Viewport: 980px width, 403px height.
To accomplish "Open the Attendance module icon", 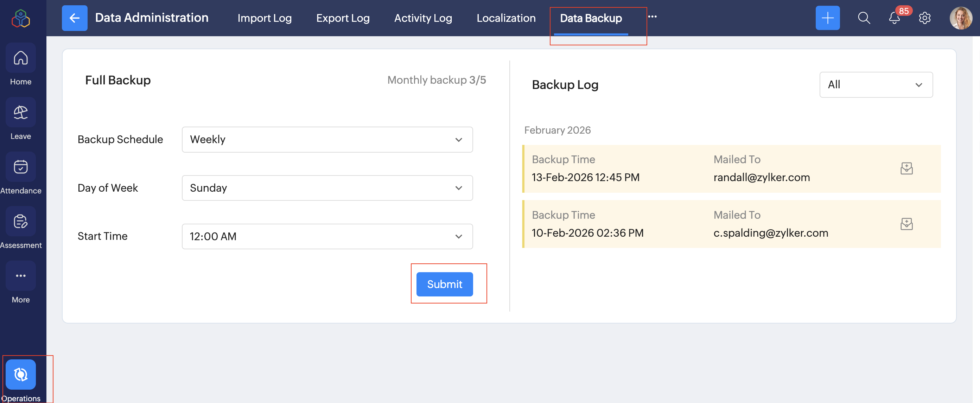I will click(x=20, y=167).
